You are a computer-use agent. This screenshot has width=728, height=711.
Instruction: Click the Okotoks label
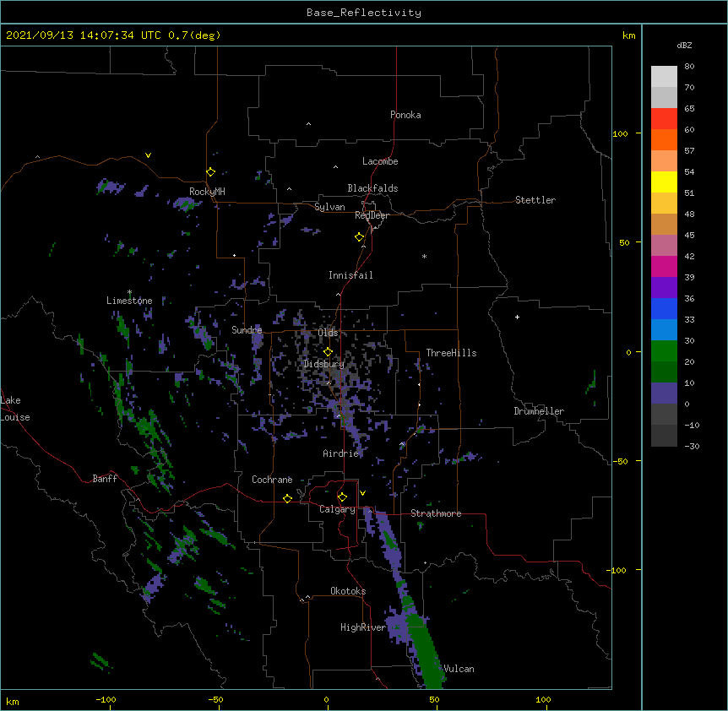tap(348, 591)
